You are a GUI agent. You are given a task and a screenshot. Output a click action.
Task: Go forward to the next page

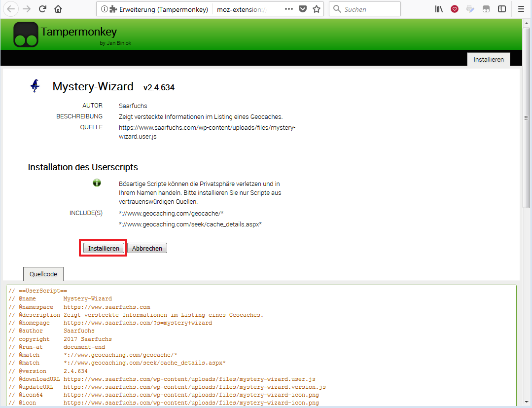point(27,9)
